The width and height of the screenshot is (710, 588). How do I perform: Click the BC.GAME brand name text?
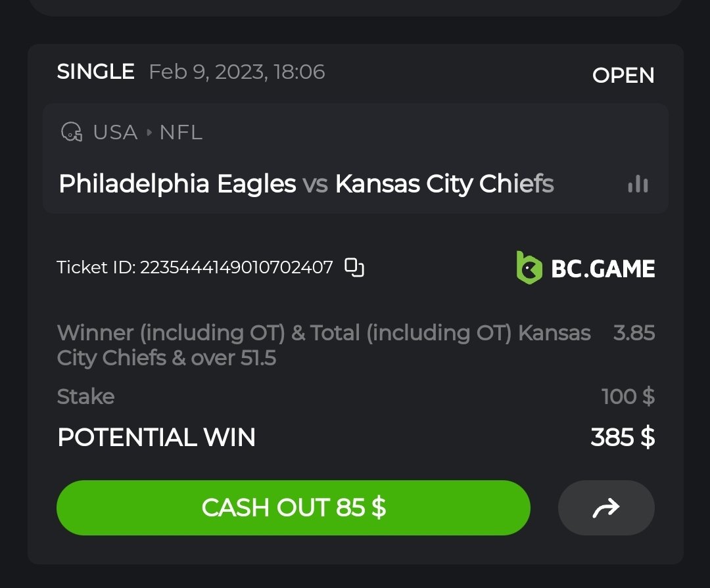coord(603,269)
